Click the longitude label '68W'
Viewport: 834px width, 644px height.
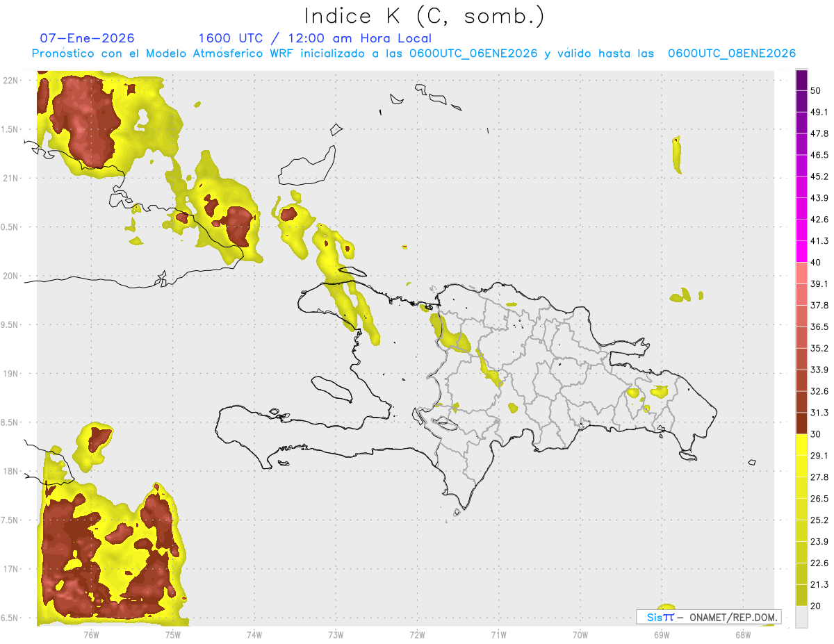click(x=743, y=635)
